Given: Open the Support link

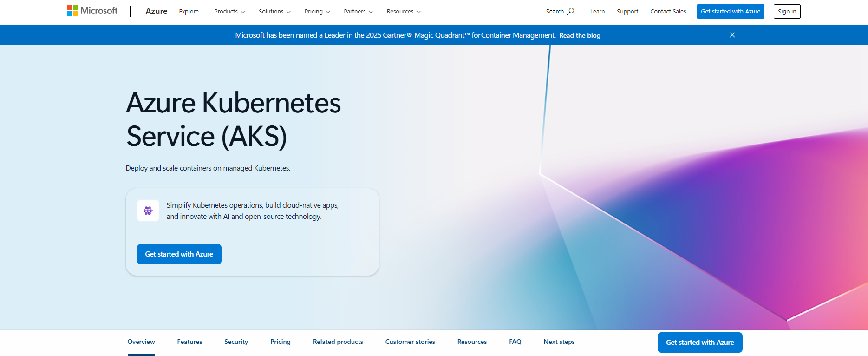Looking at the screenshot, I should (x=627, y=12).
